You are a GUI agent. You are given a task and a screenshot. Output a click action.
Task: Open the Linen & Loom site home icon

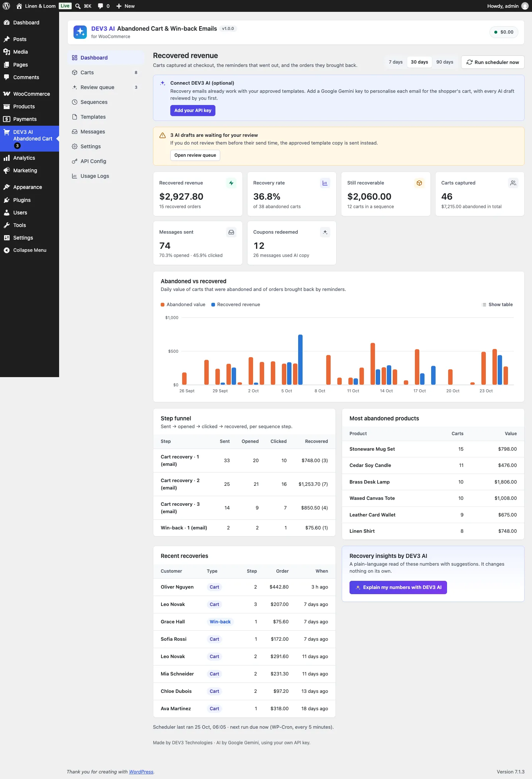pos(19,6)
